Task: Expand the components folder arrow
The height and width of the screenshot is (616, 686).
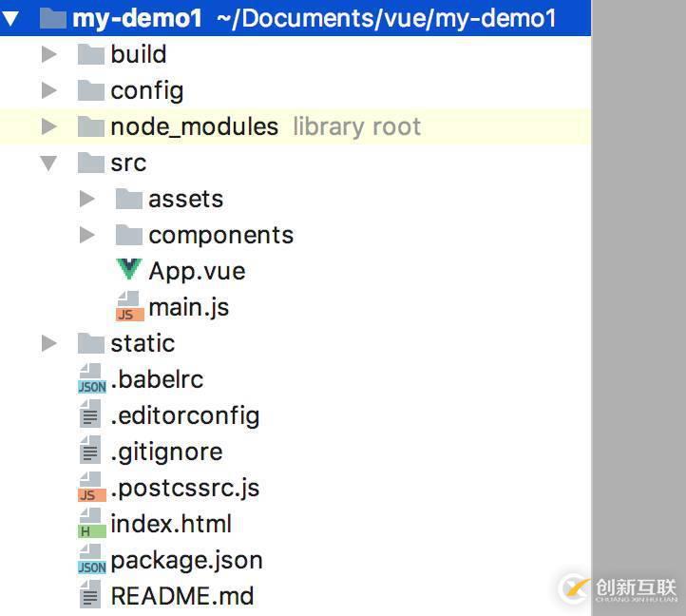Action: click(x=87, y=235)
